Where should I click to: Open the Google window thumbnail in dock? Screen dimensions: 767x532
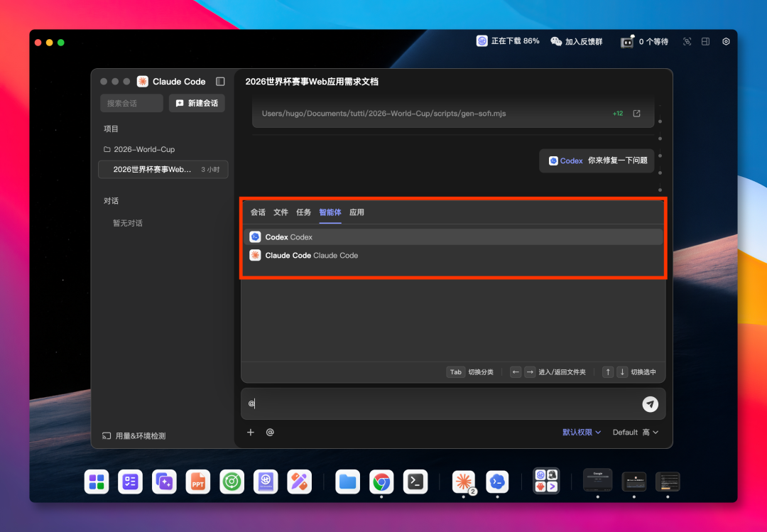[x=598, y=479]
